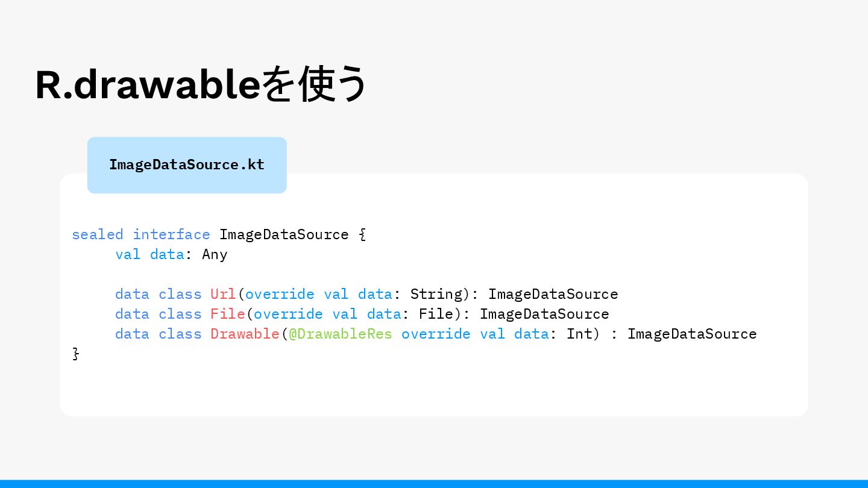
Task: Click the "Int" type on the Drawable line
Action: coord(579,334)
